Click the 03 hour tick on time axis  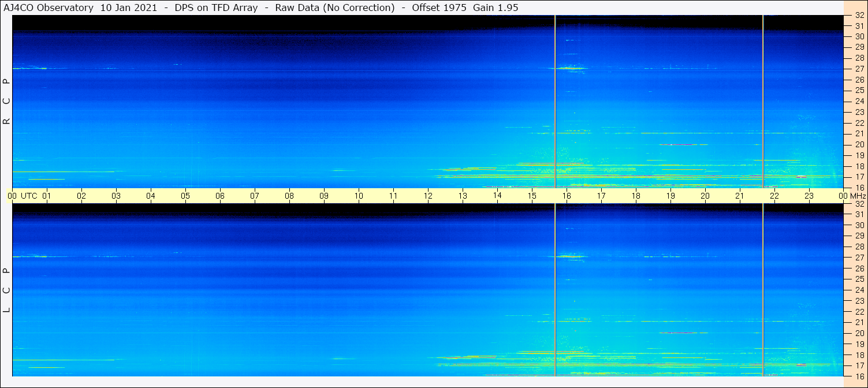(x=116, y=196)
